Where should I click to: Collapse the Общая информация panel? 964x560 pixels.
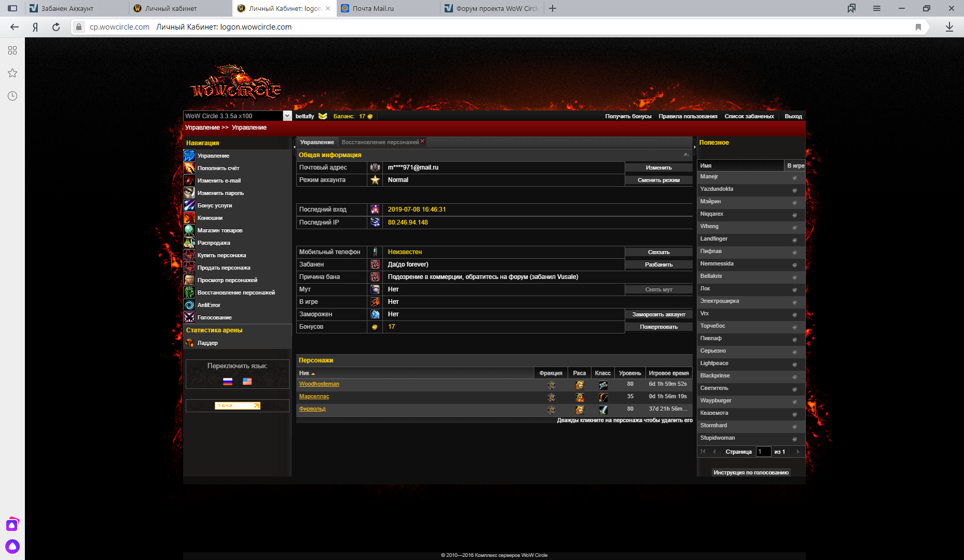click(686, 155)
